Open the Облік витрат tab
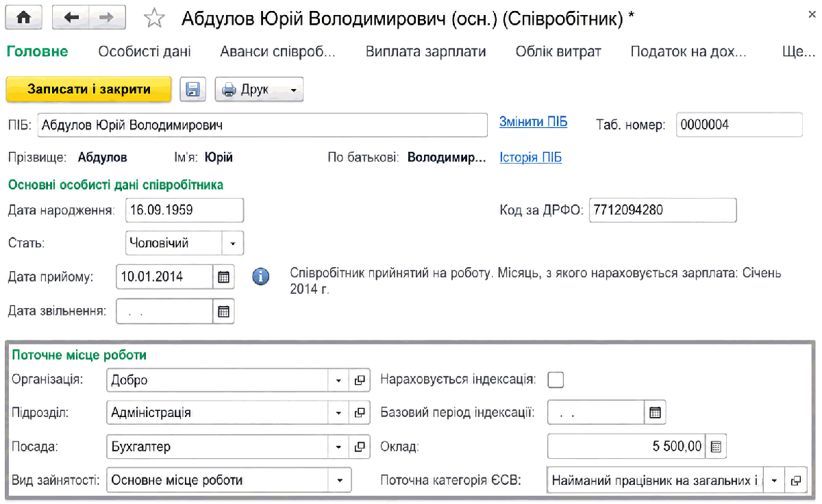The width and height of the screenshot is (822, 504). pos(558,51)
